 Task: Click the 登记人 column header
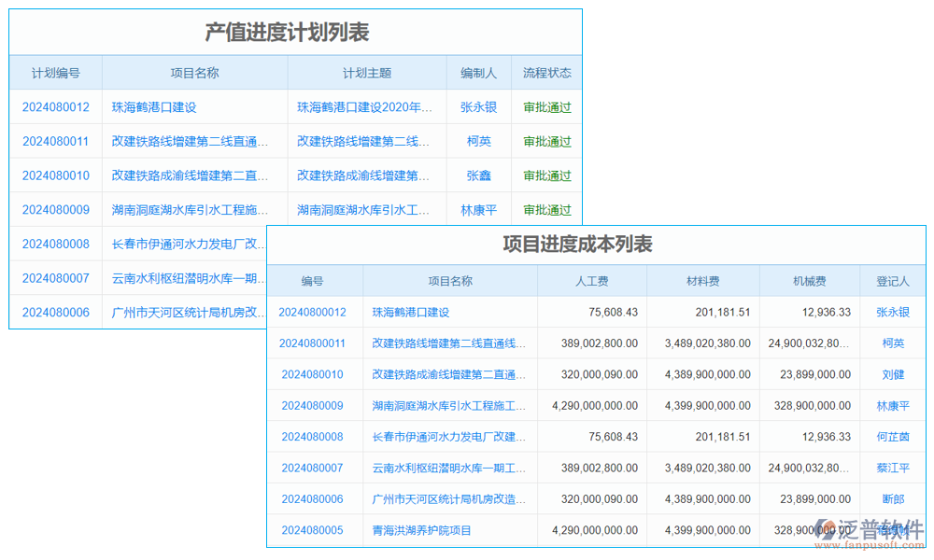(893, 281)
